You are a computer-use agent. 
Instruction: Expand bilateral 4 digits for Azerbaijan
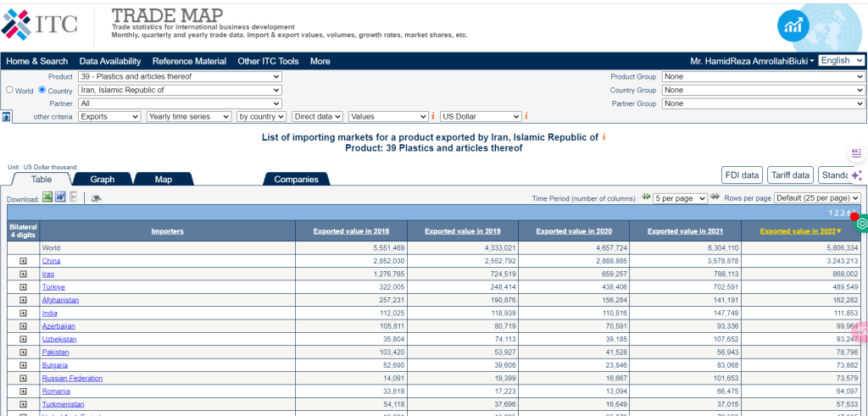pyautogui.click(x=23, y=326)
